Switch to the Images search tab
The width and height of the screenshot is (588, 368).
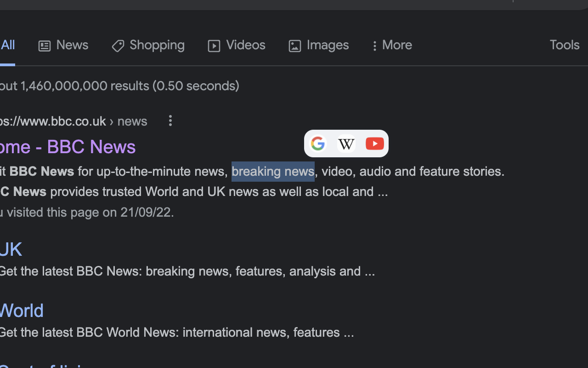[x=319, y=45]
